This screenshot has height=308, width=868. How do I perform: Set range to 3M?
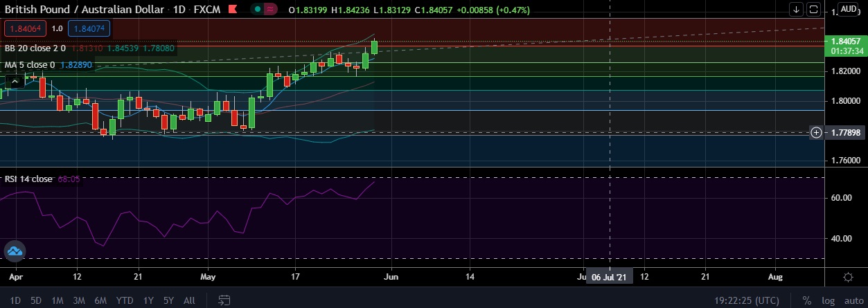coord(79,300)
